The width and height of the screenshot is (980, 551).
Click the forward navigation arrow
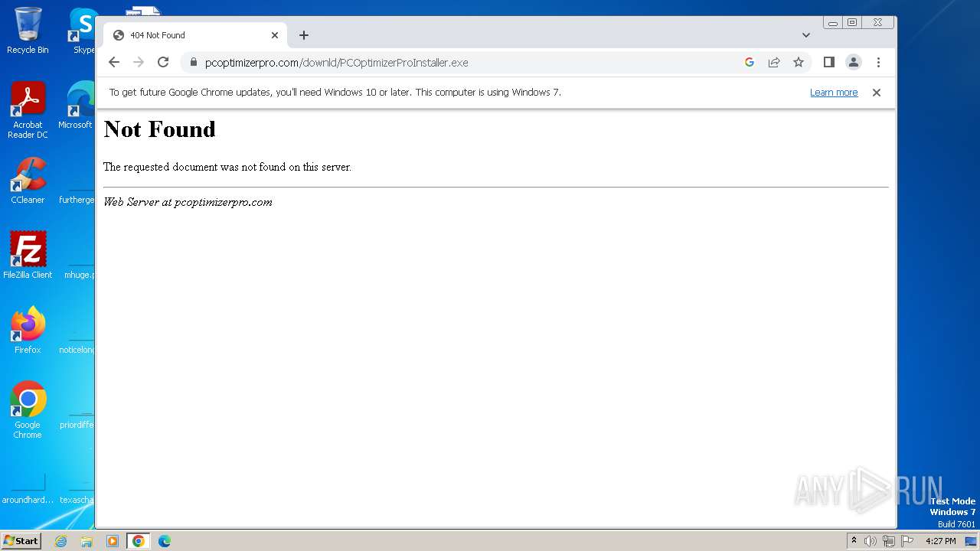(x=139, y=63)
